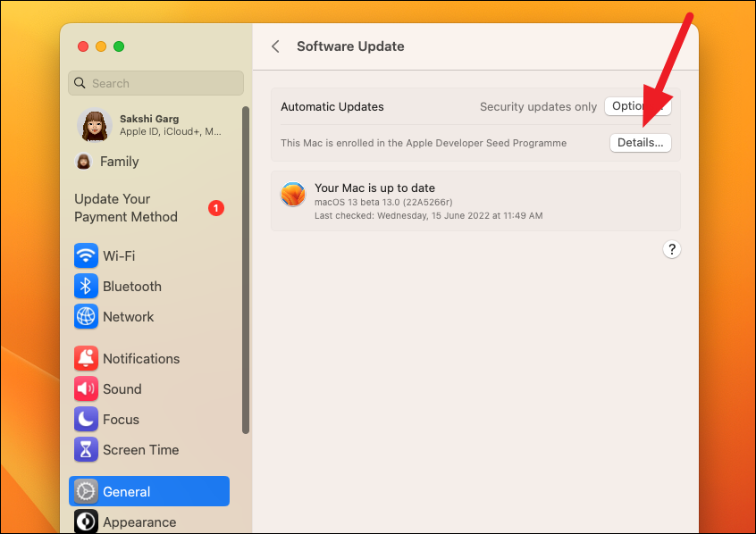Click 'Security updates only' text
This screenshot has width=756, height=534.
538,106
